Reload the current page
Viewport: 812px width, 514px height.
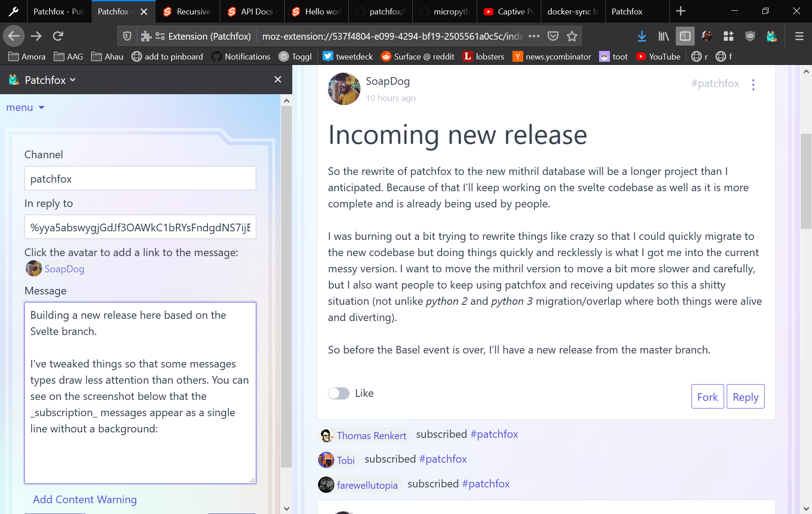(x=58, y=36)
